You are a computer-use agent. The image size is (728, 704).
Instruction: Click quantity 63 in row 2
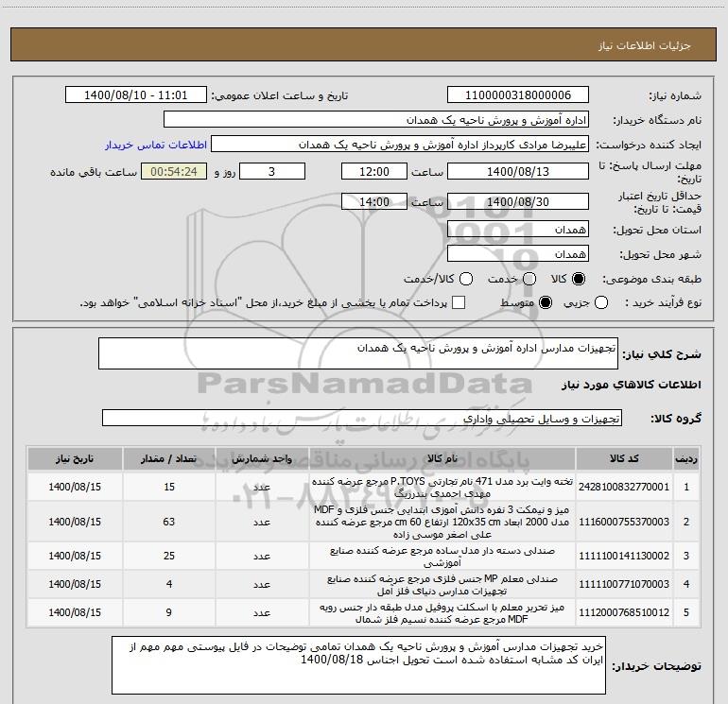tap(169, 522)
